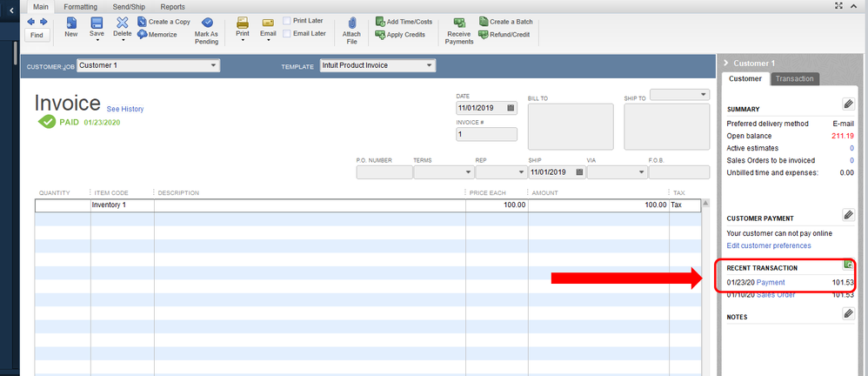
Task: Click the Open balance 211.19 amount
Action: coord(843,136)
